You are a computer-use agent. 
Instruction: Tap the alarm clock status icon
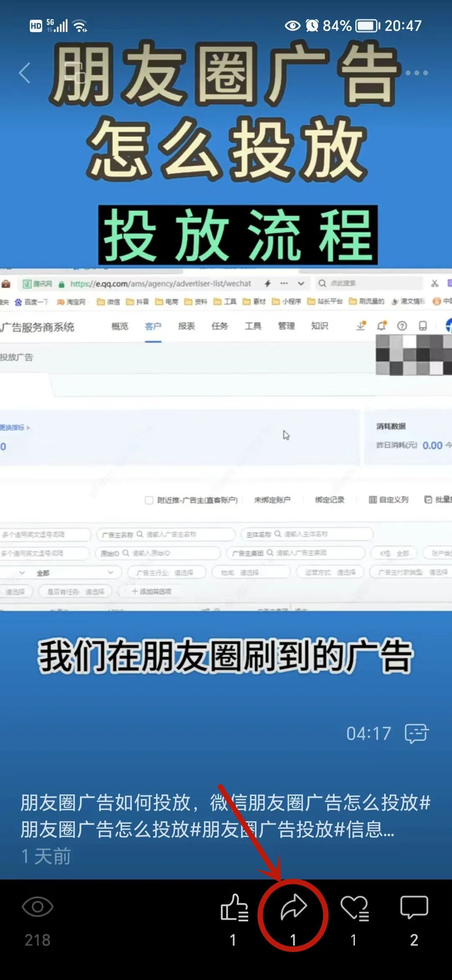312,26
